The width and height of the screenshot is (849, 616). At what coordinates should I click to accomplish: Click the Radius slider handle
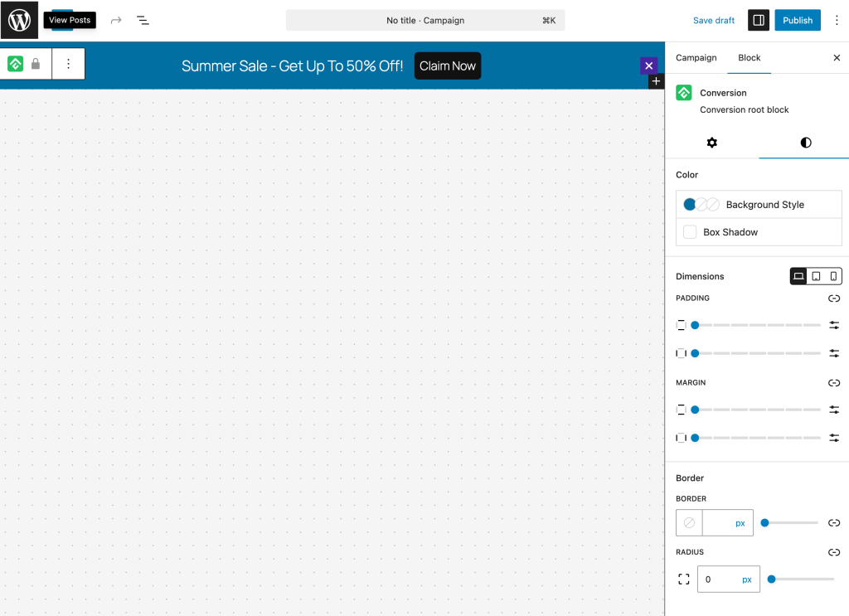coord(771,580)
